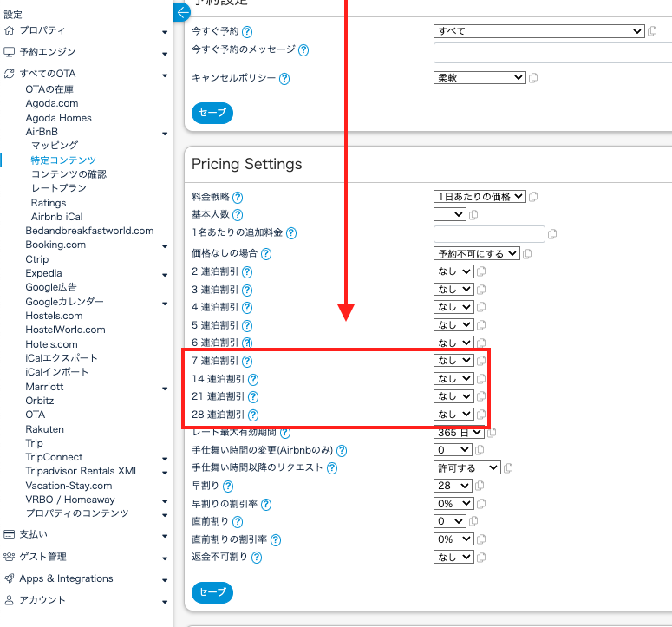
Task: Click copy icon beside 28 連泊割引 dropdown
Action: 481,415
